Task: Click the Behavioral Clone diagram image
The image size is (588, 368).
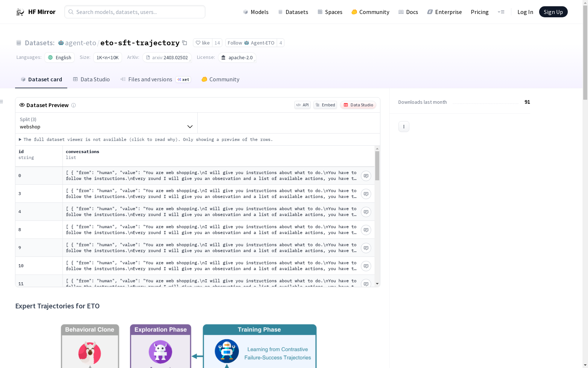Action: tap(90, 346)
